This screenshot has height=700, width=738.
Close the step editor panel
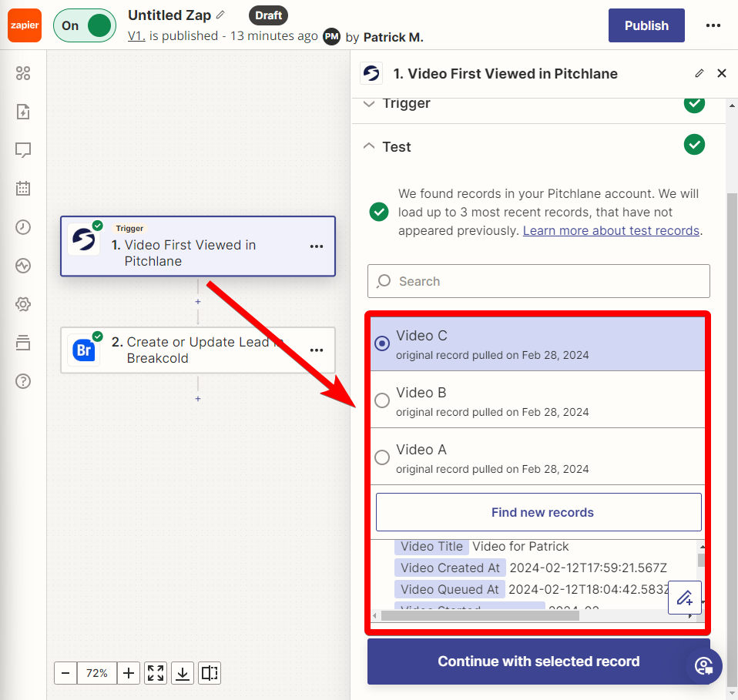722,73
